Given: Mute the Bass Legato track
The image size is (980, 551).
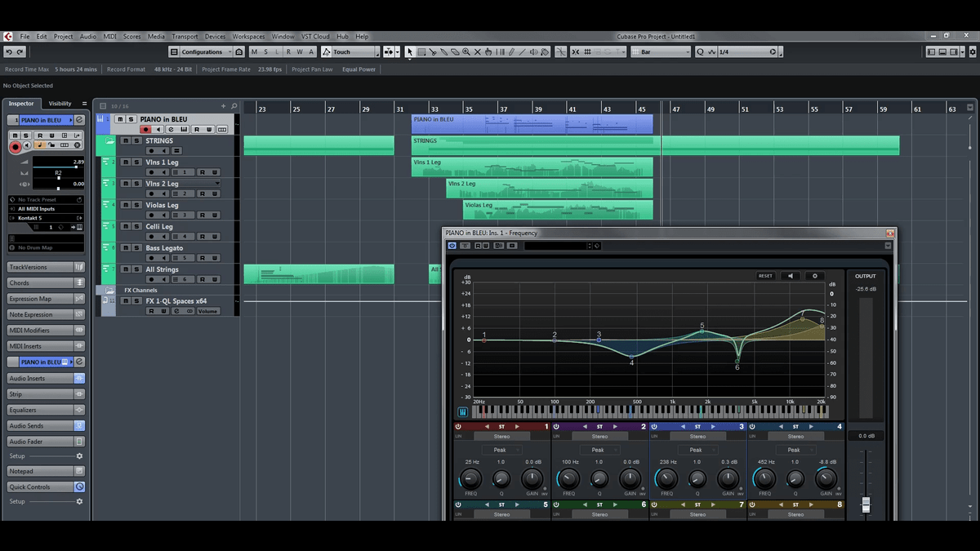Looking at the screenshot, I should (126, 247).
